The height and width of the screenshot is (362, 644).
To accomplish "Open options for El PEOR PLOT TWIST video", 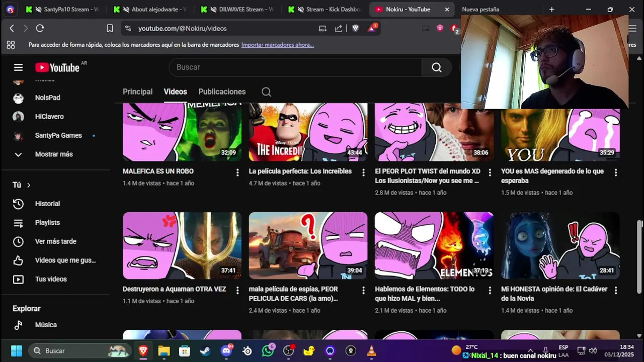I will point(490,172).
